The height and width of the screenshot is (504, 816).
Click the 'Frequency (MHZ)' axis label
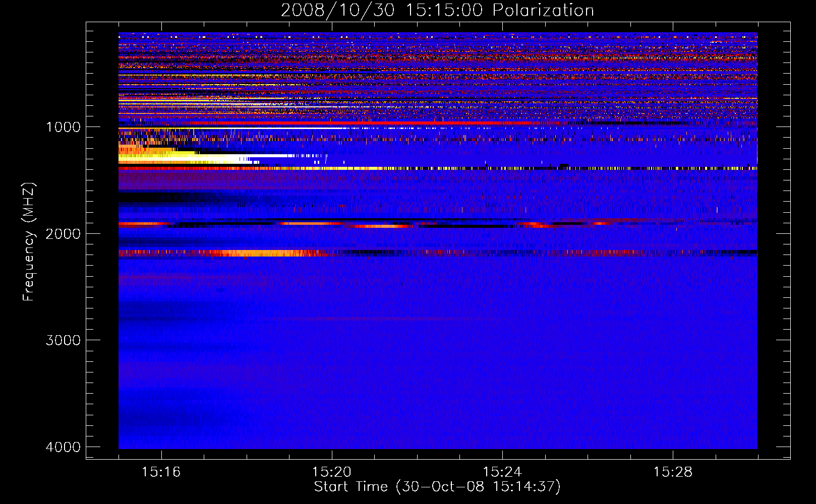point(29,242)
